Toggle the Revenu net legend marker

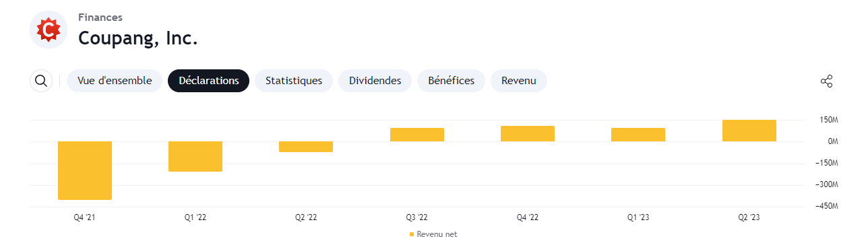pos(412,234)
